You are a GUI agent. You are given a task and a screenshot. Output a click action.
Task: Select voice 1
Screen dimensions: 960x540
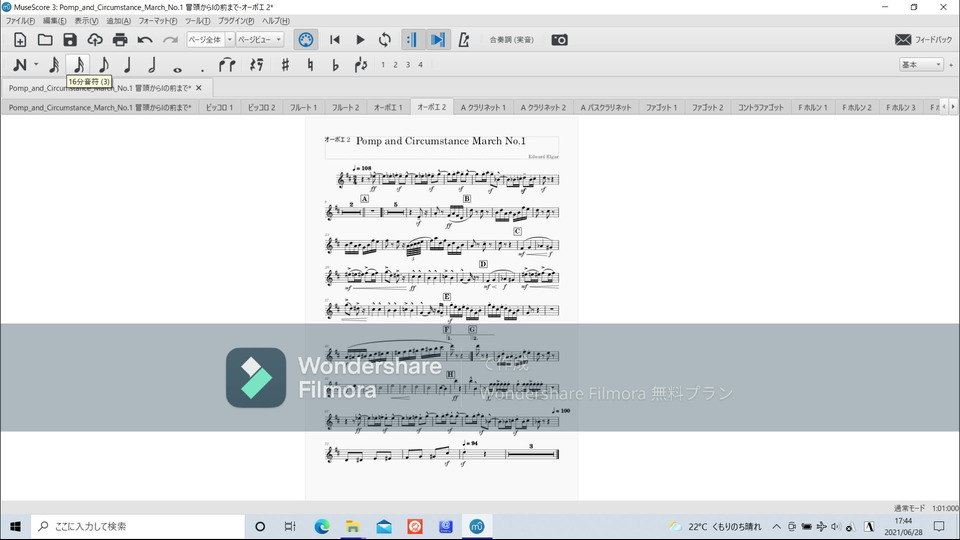pyautogui.click(x=383, y=65)
